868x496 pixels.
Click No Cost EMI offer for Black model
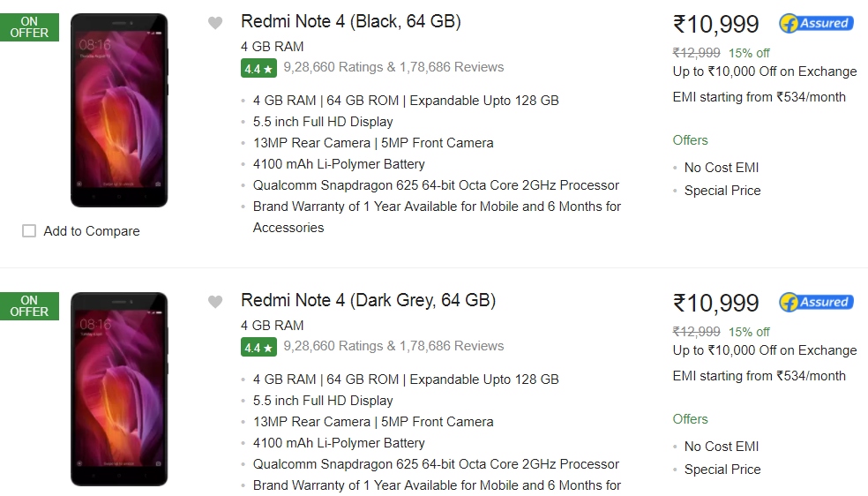point(722,168)
